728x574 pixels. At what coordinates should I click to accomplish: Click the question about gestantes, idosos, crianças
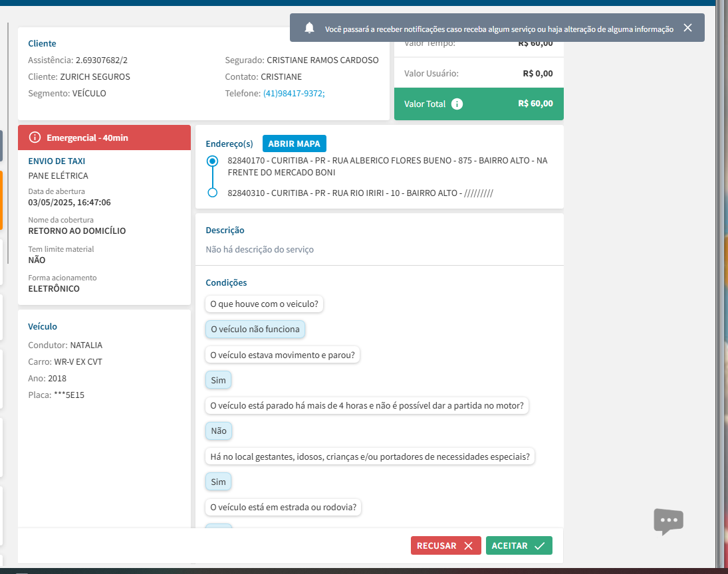pos(370,456)
